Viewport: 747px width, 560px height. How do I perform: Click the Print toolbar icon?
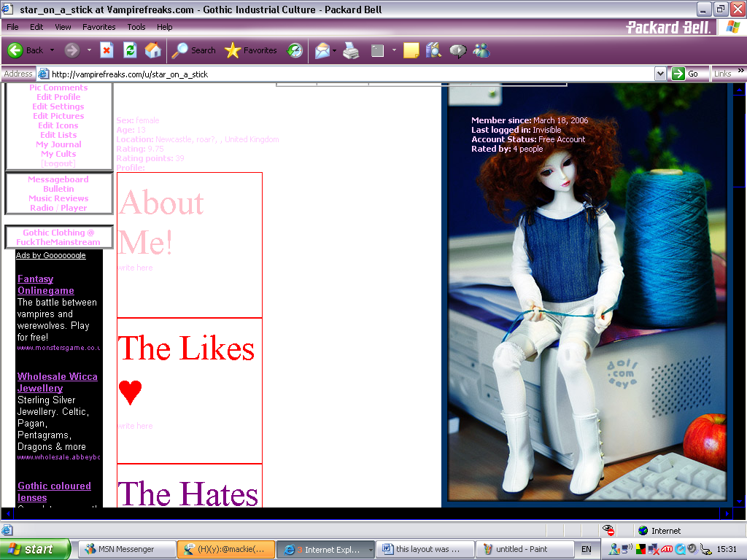[x=351, y=50]
